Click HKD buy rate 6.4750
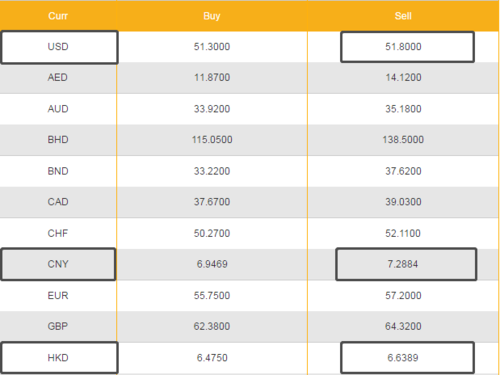500x375 pixels. [212, 358]
